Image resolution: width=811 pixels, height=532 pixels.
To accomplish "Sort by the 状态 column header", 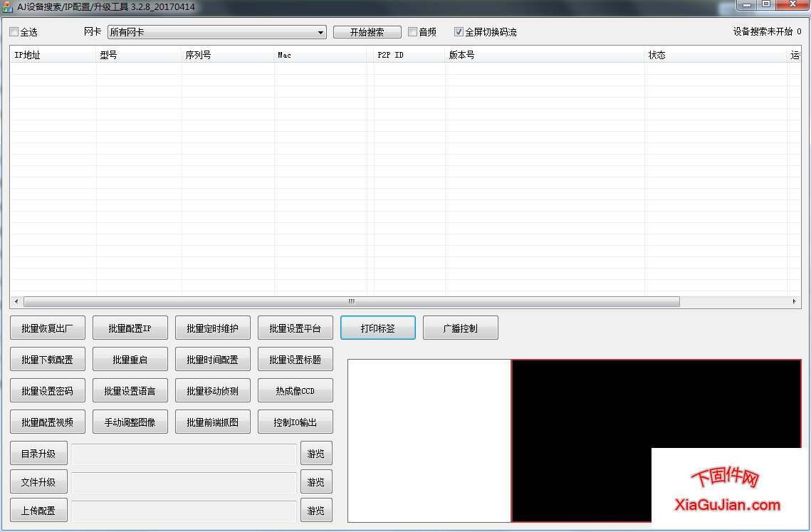I will [x=716, y=55].
